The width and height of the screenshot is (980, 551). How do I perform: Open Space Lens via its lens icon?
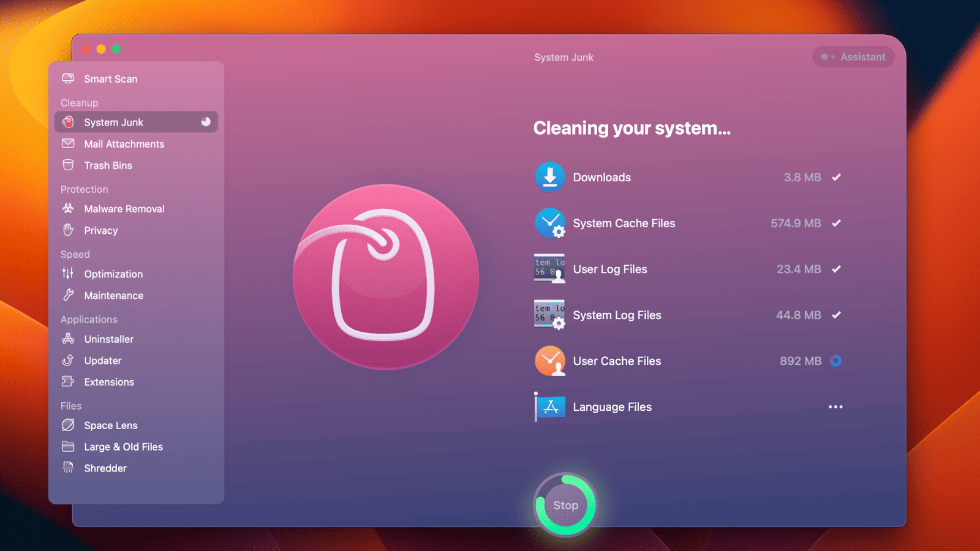[68, 425]
